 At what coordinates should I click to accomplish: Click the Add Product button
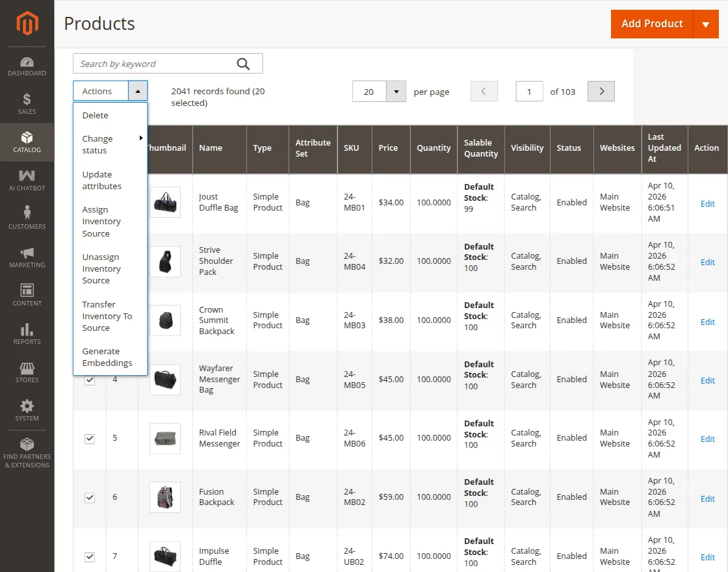click(x=652, y=24)
